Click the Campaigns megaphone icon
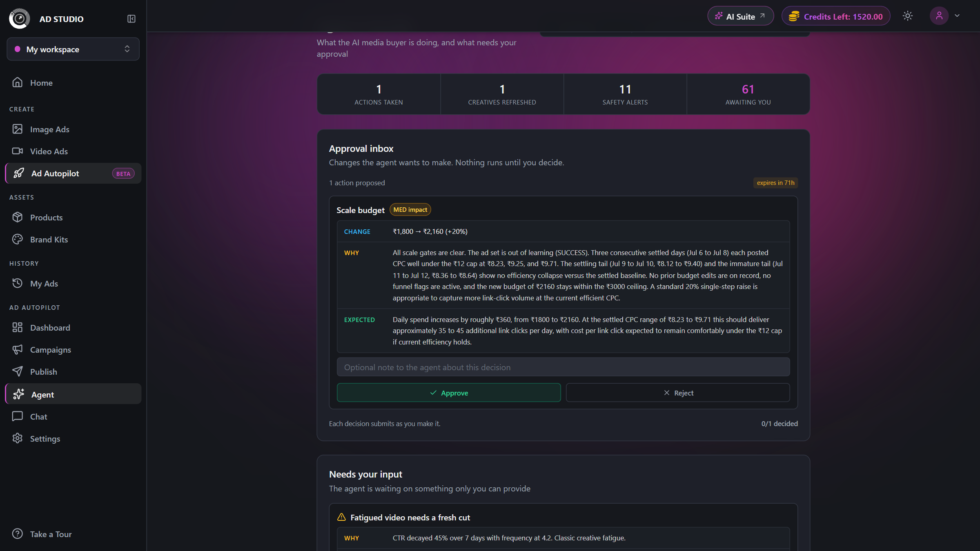This screenshot has height=551, width=980. click(18, 349)
